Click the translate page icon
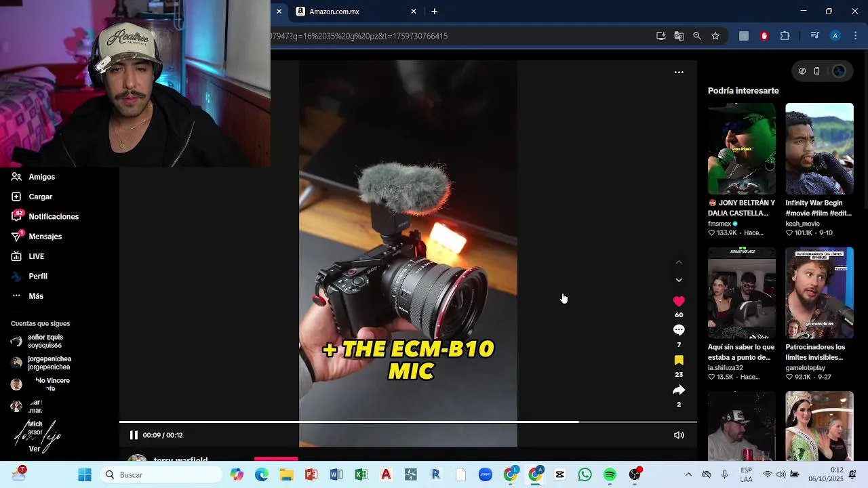This screenshot has width=868, height=488. click(679, 36)
